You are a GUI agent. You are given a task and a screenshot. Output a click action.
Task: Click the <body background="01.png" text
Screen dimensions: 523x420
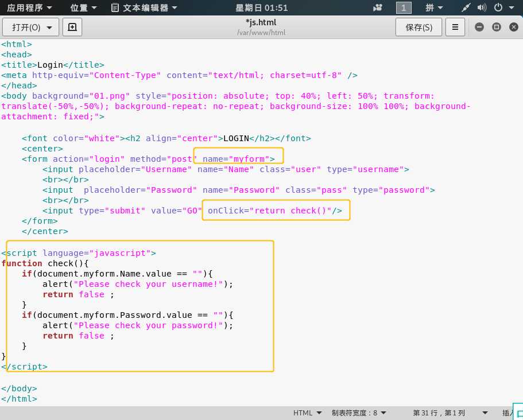coord(65,96)
